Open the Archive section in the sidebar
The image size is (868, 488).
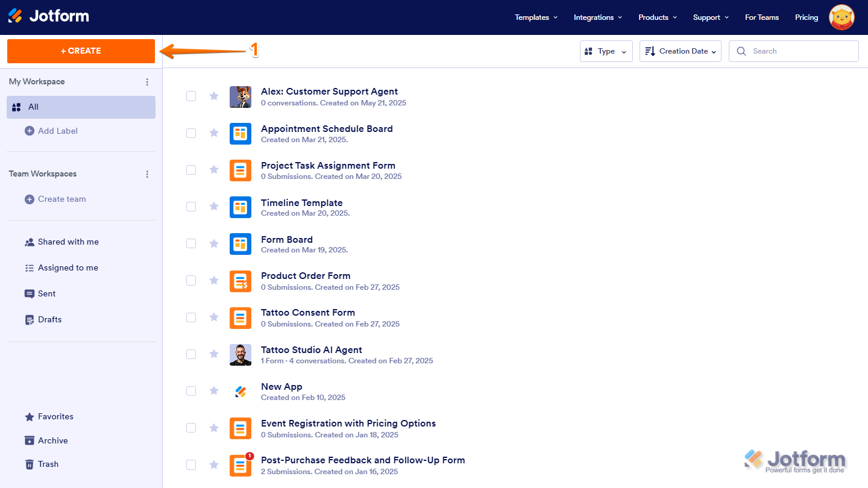pyautogui.click(x=30, y=440)
